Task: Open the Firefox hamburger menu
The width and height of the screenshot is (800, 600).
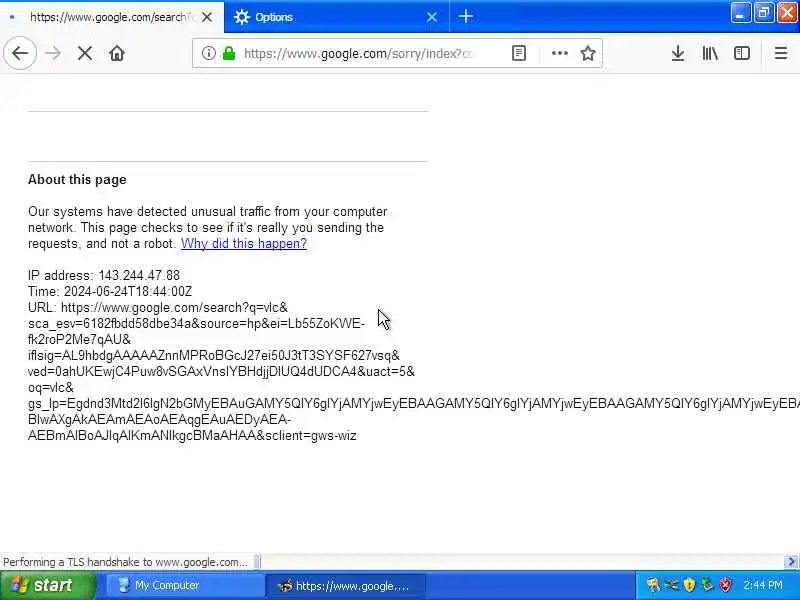Action: pyautogui.click(x=781, y=53)
